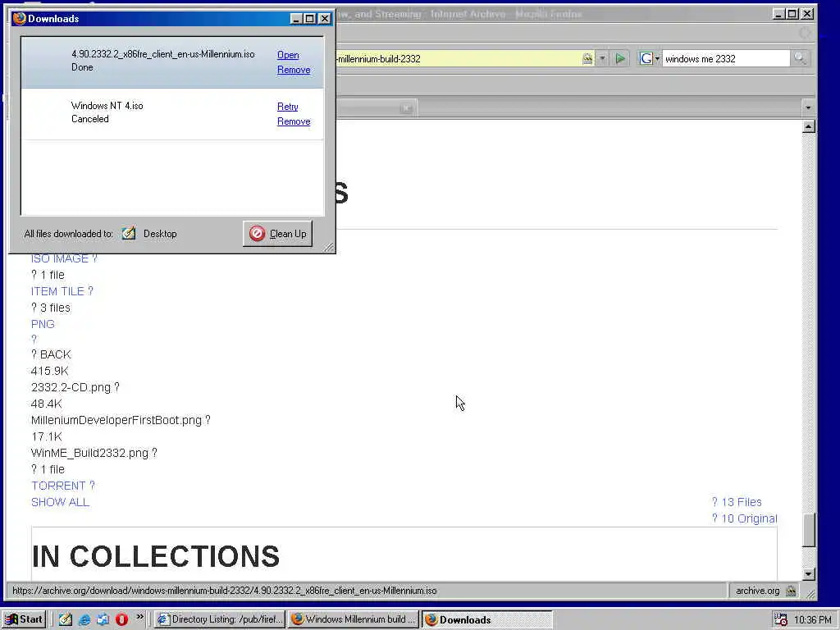Open the PNG link

[x=43, y=324]
